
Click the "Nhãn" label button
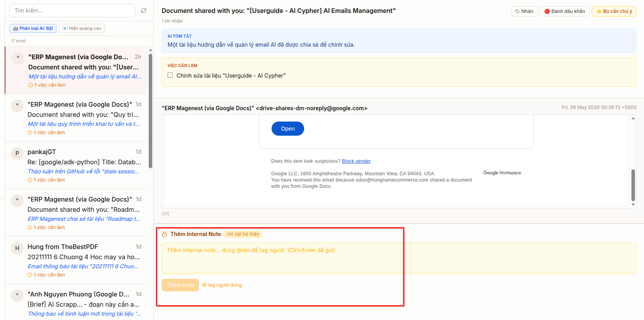(x=524, y=11)
